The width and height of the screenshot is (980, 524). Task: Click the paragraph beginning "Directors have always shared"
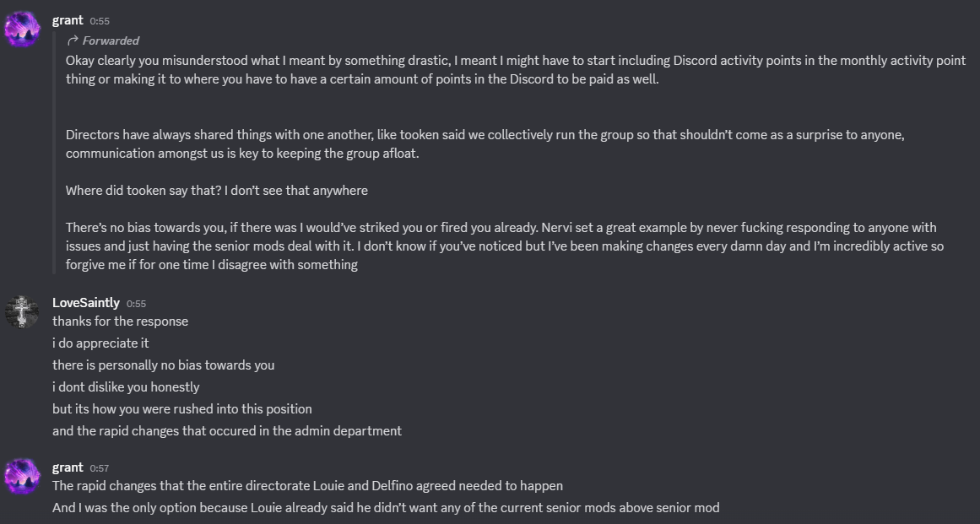(485, 144)
